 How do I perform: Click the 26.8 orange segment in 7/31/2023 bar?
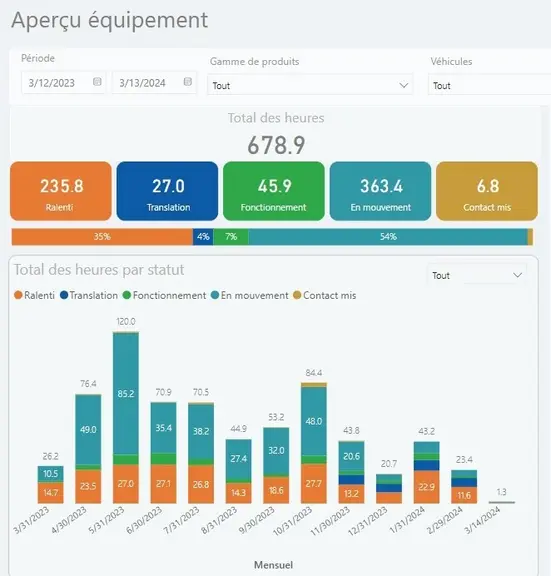coord(201,485)
